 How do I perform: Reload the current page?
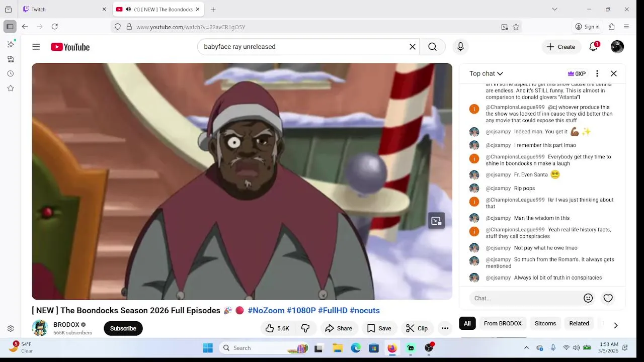click(55, 27)
